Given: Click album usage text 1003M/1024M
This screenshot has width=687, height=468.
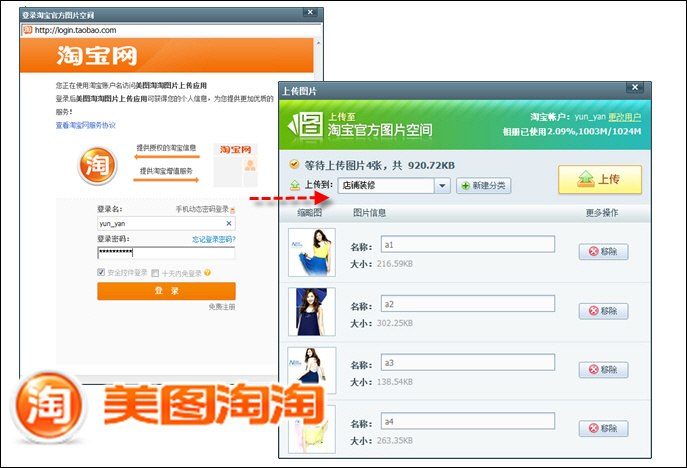Looking at the screenshot, I should 609,131.
